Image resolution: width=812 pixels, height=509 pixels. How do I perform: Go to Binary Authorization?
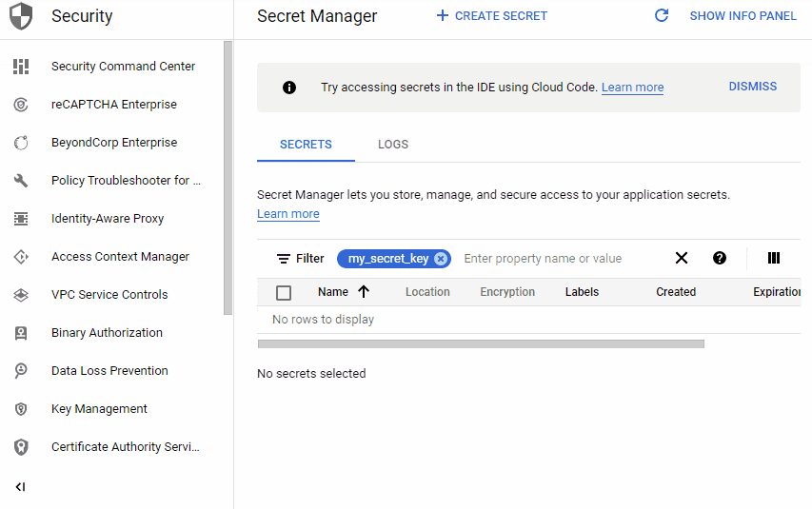tap(107, 333)
